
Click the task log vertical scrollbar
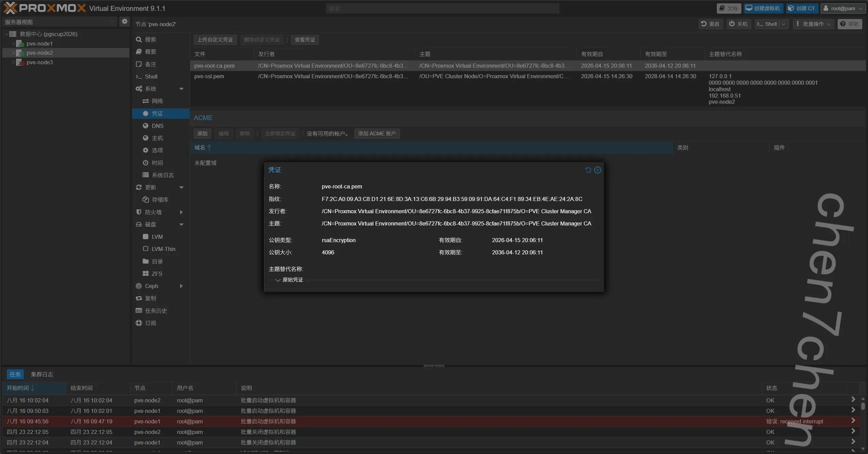coord(863,406)
